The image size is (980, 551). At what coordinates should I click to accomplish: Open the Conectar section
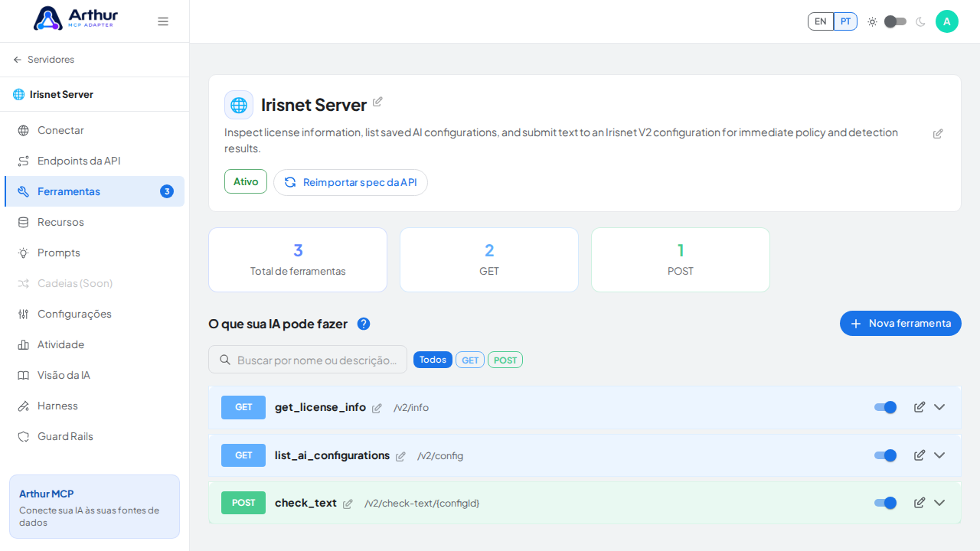tap(94, 130)
